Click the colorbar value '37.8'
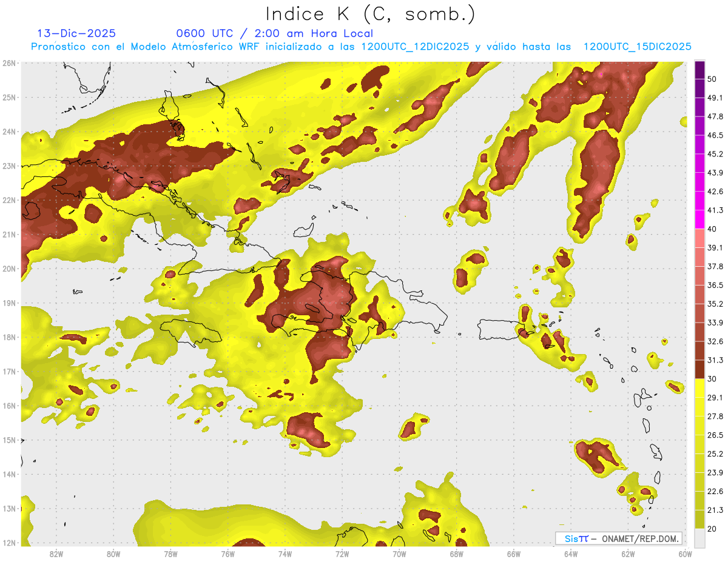The height and width of the screenshot is (562, 728). pos(715,266)
